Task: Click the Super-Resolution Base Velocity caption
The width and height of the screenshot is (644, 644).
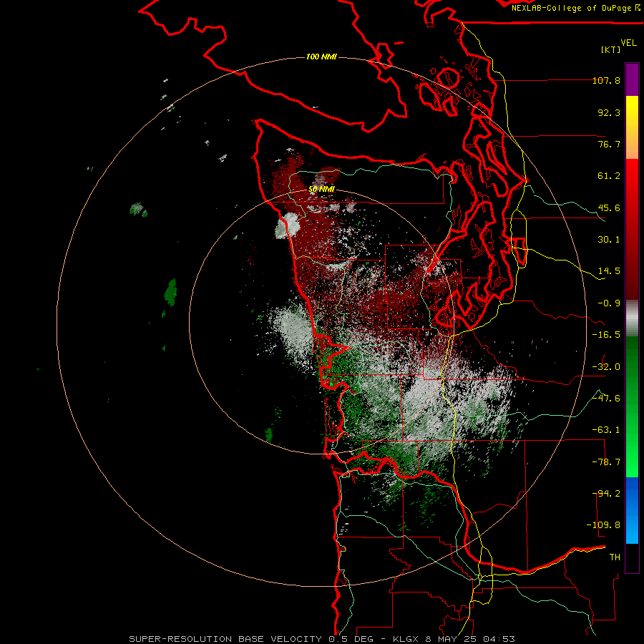Action: pyautogui.click(x=321, y=639)
